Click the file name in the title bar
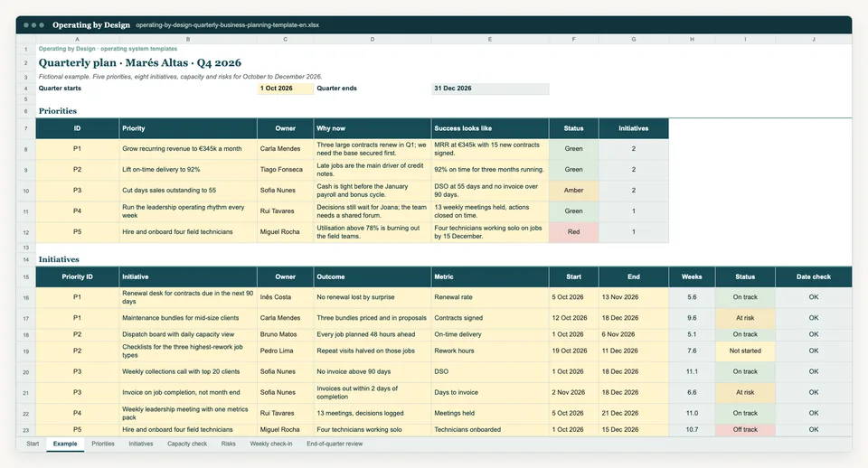The width and height of the screenshot is (868, 468). click(x=228, y=25)
